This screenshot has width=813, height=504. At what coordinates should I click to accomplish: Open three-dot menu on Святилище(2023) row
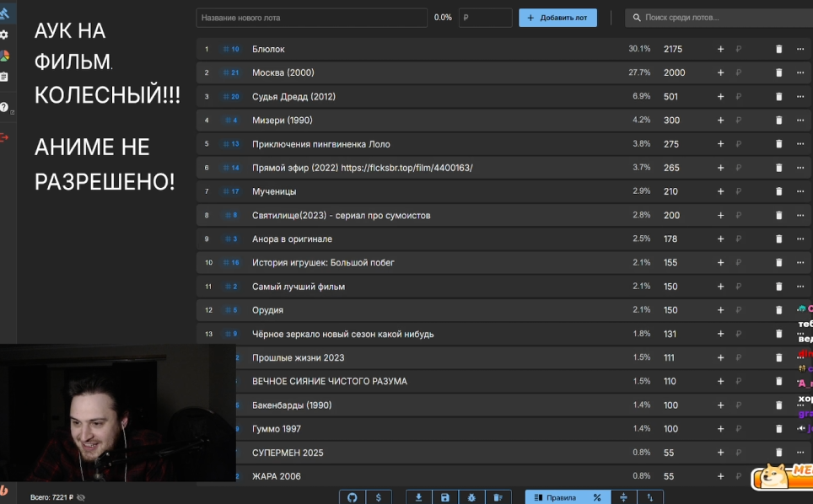click(800, 216)
